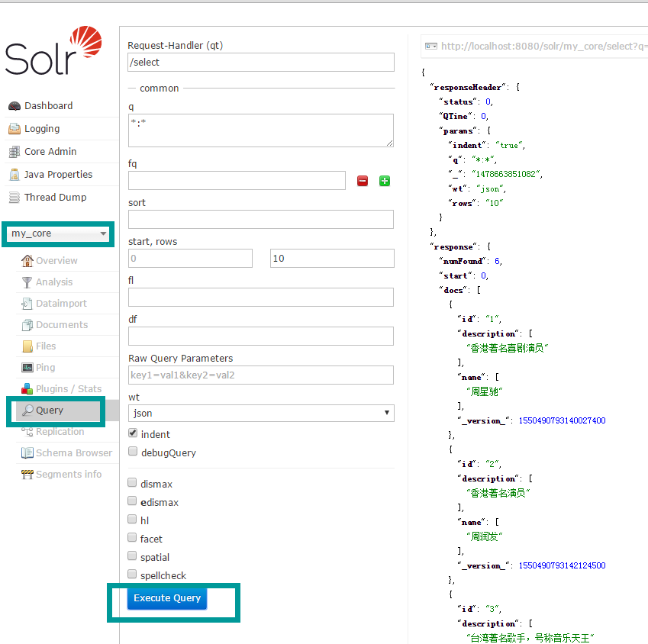Screen dimensions: 648x644
Task: Click the Dataimport document icon
Action: point(27,304)
